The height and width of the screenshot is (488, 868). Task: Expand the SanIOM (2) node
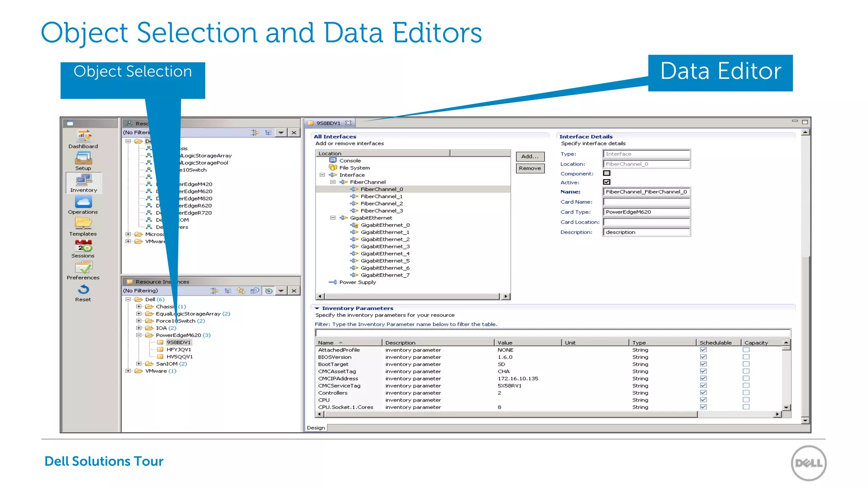(x=139, y=364)
